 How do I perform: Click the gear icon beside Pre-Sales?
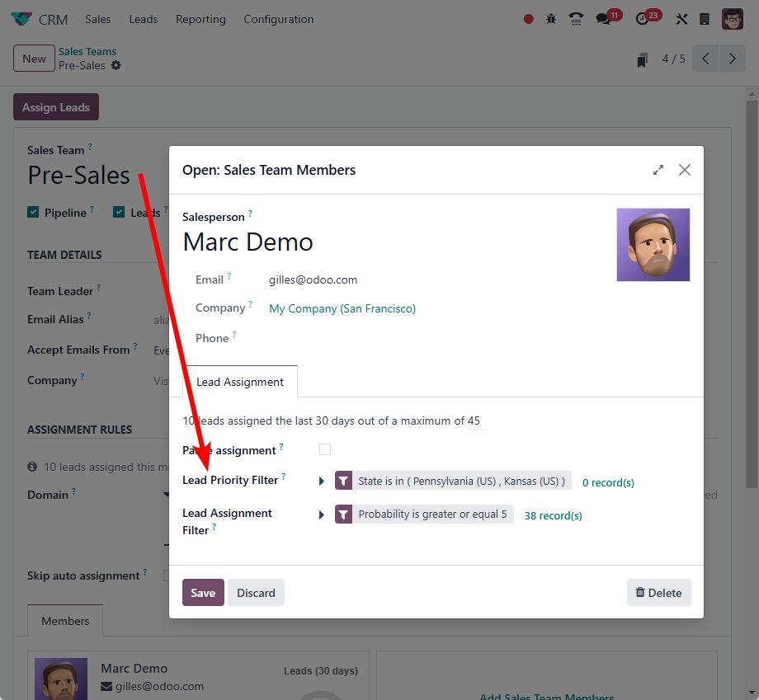(116, 65)
